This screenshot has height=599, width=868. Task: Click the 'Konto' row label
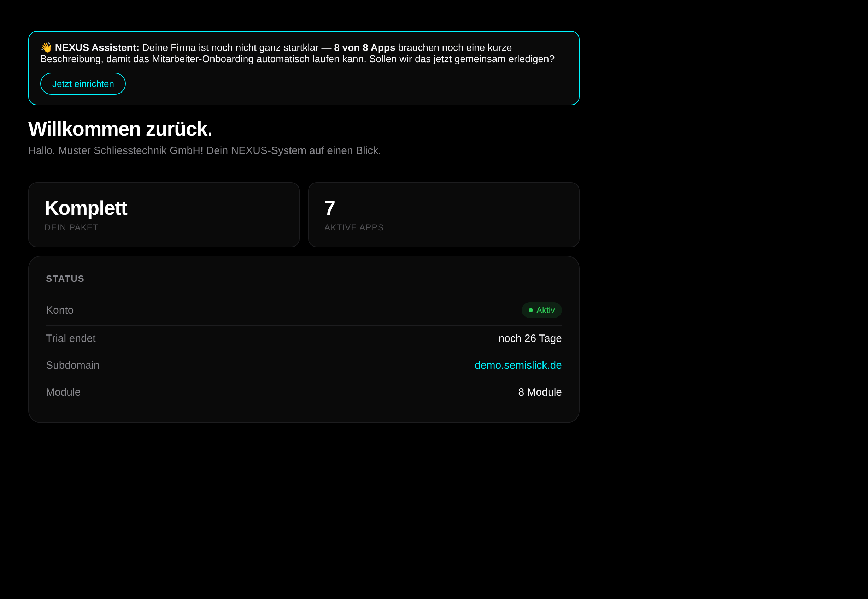(60, 310)
